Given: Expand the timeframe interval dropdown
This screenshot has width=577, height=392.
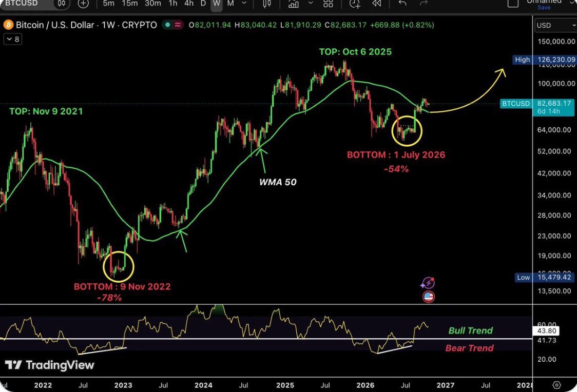Looking at the screenshot, I should [x=244, y=3].
